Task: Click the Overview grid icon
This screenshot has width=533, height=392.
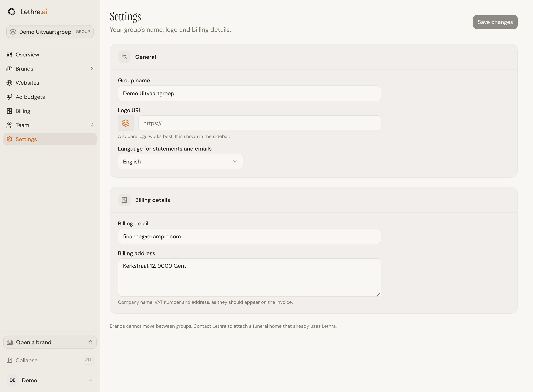Action: click(x=9, y=54)
